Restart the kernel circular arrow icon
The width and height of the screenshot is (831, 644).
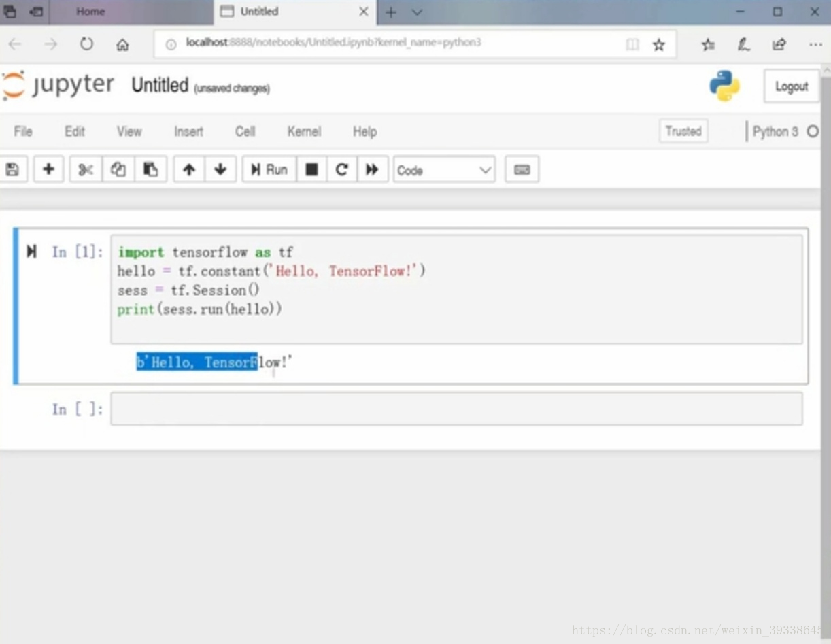(342, 170)
